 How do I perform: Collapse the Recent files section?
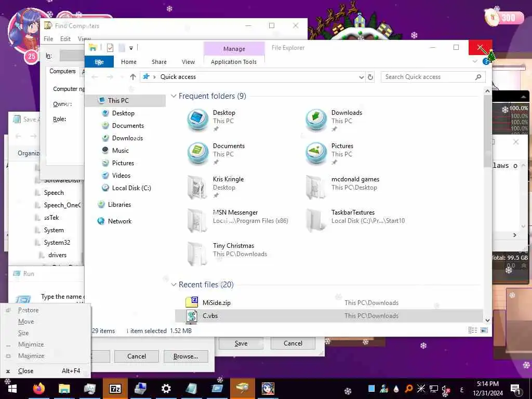[174, 285]
